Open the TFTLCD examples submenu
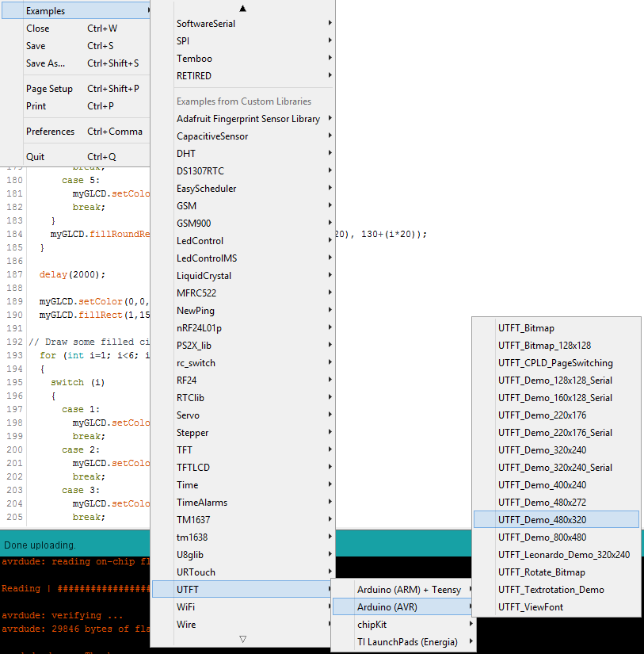This screenshot has width=644, height=654. tap(242, 468)
